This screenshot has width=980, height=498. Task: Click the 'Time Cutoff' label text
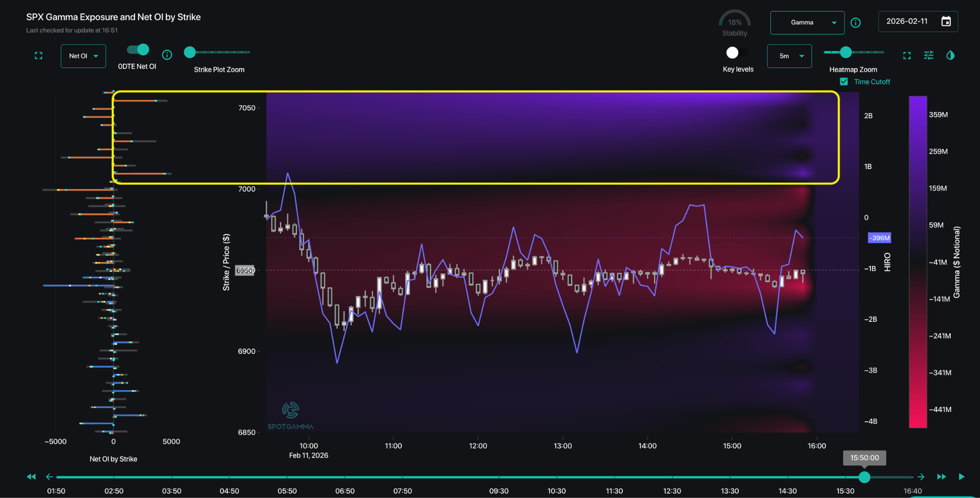pyautogui.click(x=872, y=82)
